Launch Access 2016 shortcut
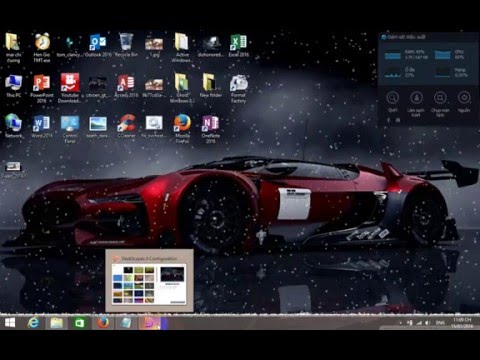The width and height of the screenshot is (480, 360). (x=126, y=86)
